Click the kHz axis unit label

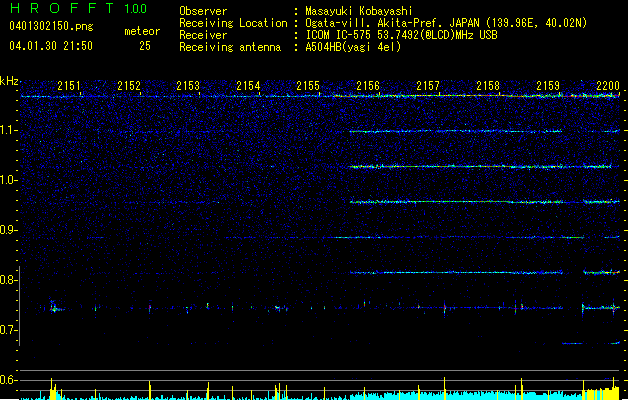click(x=9, y=81)
